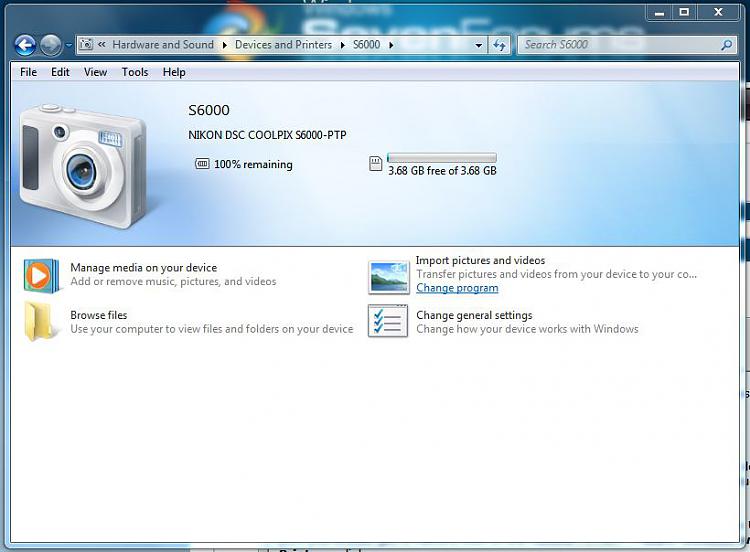Open the Help menu

(174, 72)
